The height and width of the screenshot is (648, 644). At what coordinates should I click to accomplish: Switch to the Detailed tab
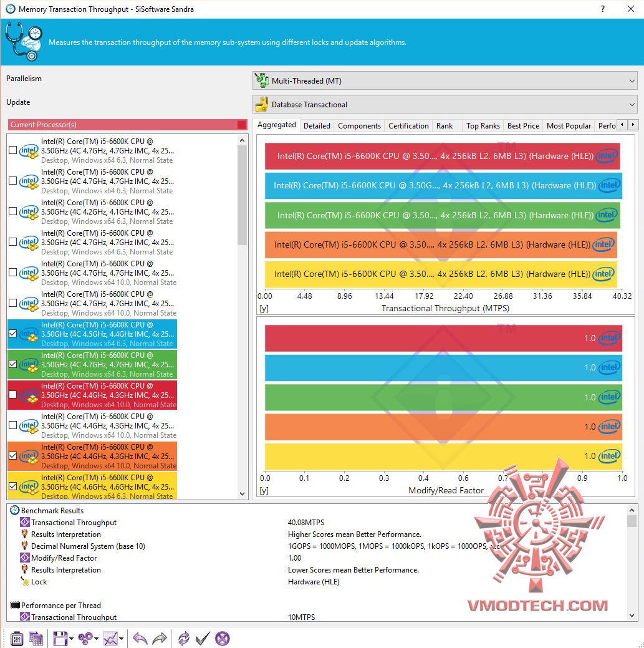(317, 125)
